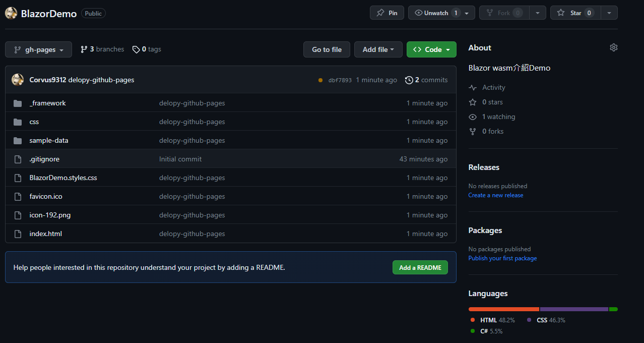644x343 pixels.
Task: Click the Go to file button
Action: coord(327,49)
